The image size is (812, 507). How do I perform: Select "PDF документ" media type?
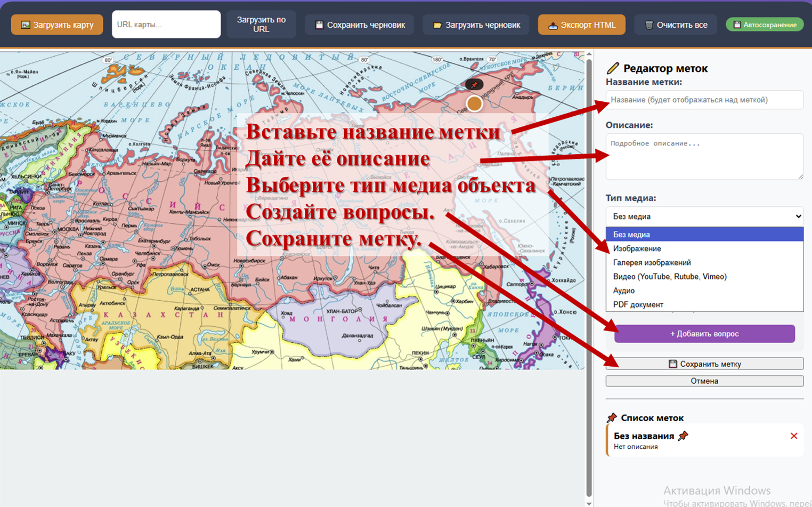638,304
